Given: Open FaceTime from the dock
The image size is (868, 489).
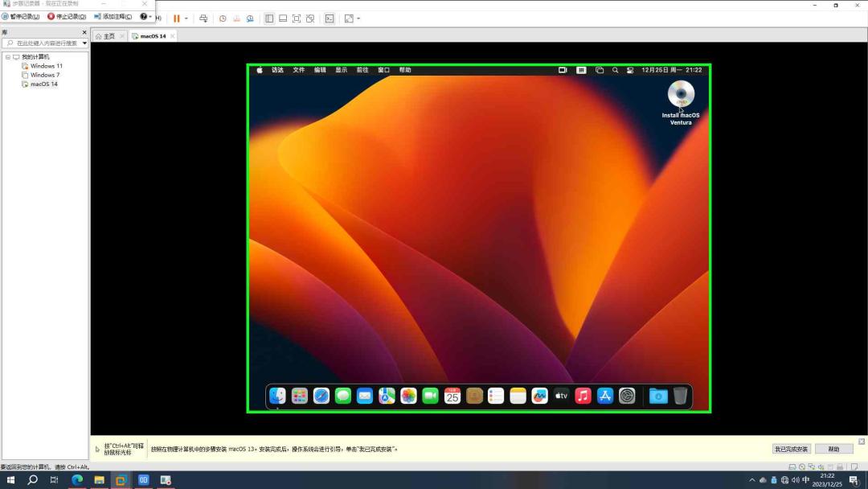Looking at the screenshot, I should point(430,396).
